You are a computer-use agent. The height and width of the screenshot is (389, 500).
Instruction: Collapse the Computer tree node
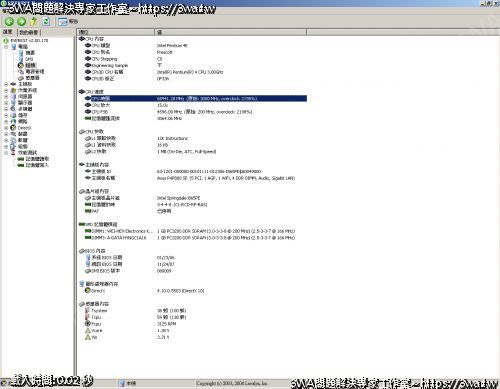click(x=6, y=47)
